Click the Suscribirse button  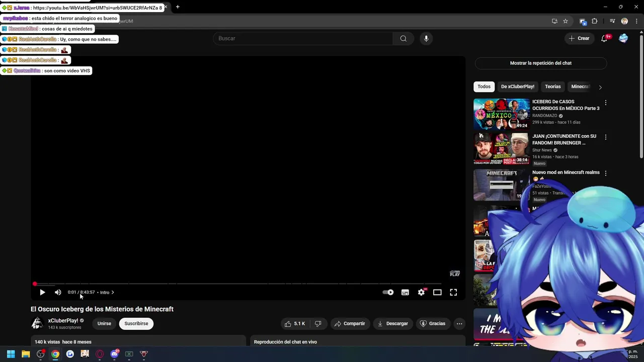(136, 323)
